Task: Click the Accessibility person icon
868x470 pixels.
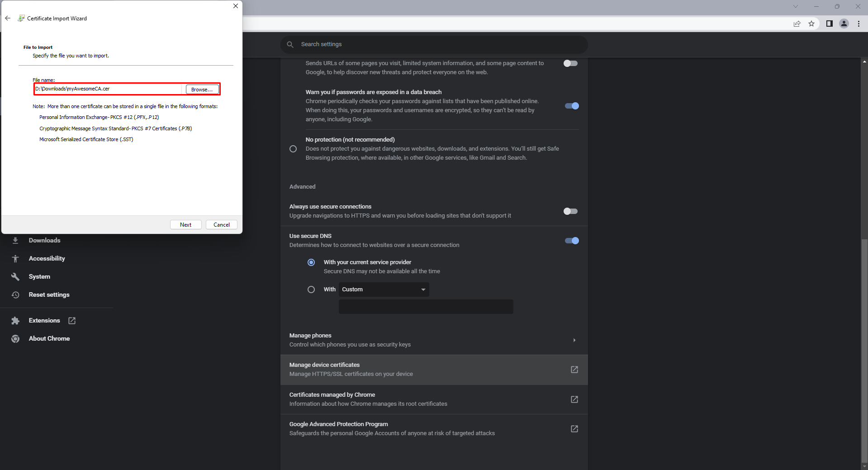Action: pos(15,258)
